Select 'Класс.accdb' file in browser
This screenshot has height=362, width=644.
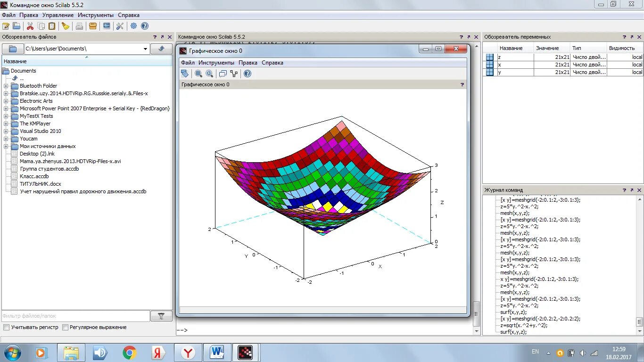pyautogui.click(x=34, y=176)
